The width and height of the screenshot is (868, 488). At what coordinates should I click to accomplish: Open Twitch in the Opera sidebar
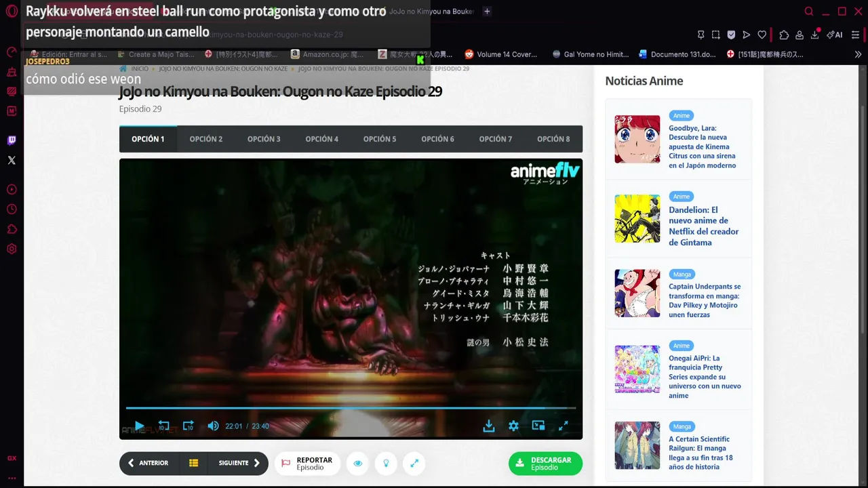tap(12, 141)
